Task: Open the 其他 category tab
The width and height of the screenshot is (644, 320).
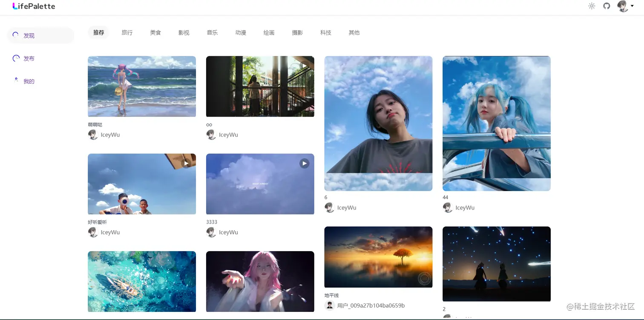Action: 354,32
